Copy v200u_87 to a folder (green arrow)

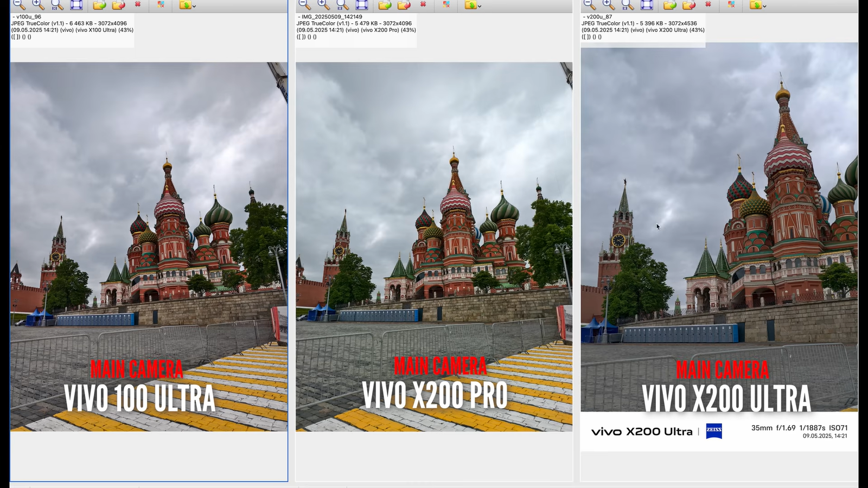pos(669,5)
